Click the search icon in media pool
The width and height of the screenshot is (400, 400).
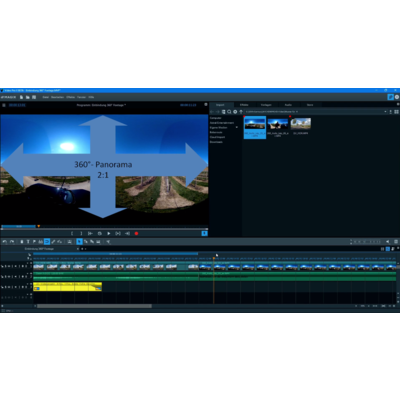pos(229,112)
